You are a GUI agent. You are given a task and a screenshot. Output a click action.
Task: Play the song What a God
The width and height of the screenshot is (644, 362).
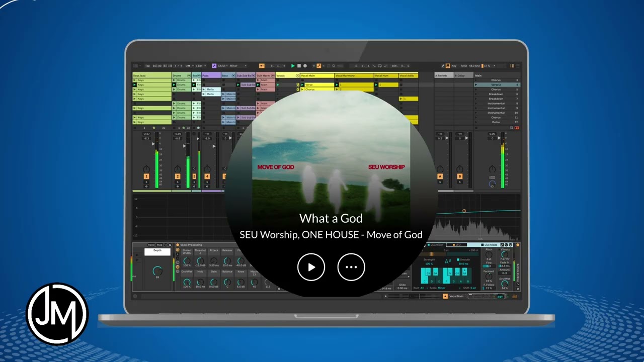tap(311, 267)
